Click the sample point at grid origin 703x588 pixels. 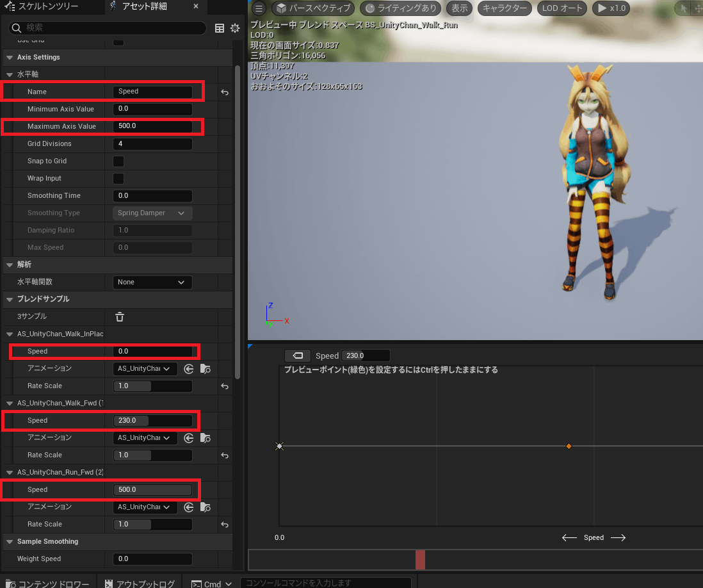pos(279,446)
